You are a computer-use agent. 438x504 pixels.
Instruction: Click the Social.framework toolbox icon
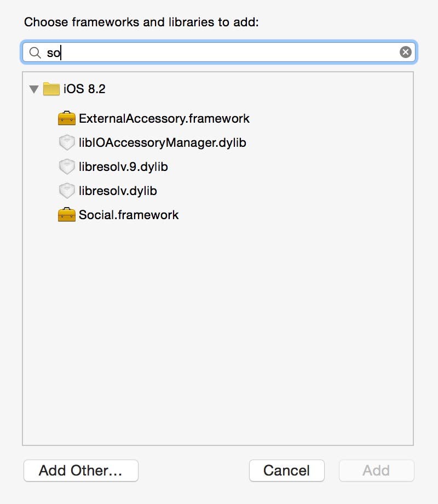tap(66, 215)
